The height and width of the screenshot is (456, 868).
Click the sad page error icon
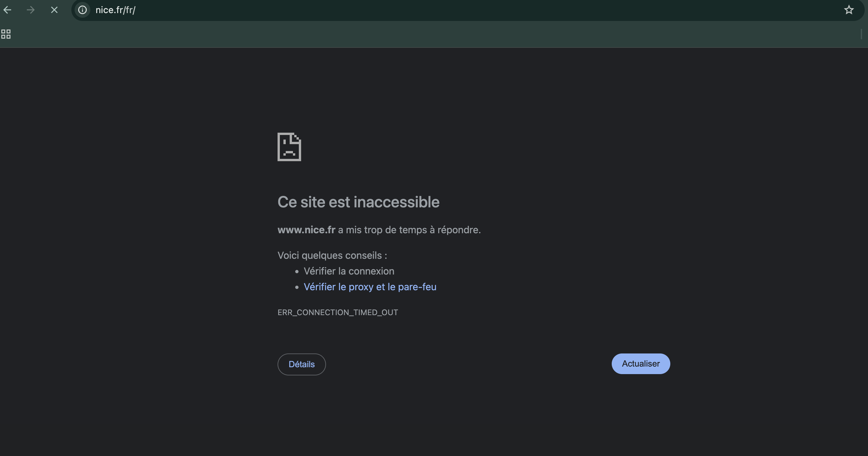(289, 147)
